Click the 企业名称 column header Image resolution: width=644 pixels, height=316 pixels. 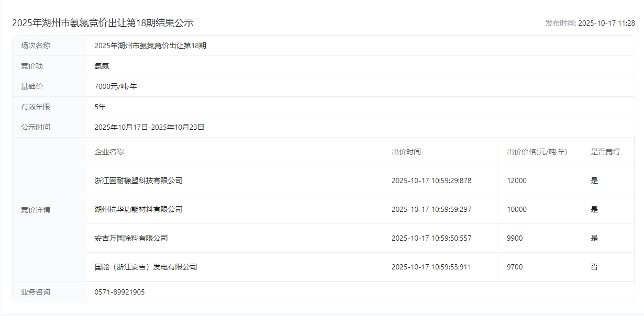tap(109, 152)
